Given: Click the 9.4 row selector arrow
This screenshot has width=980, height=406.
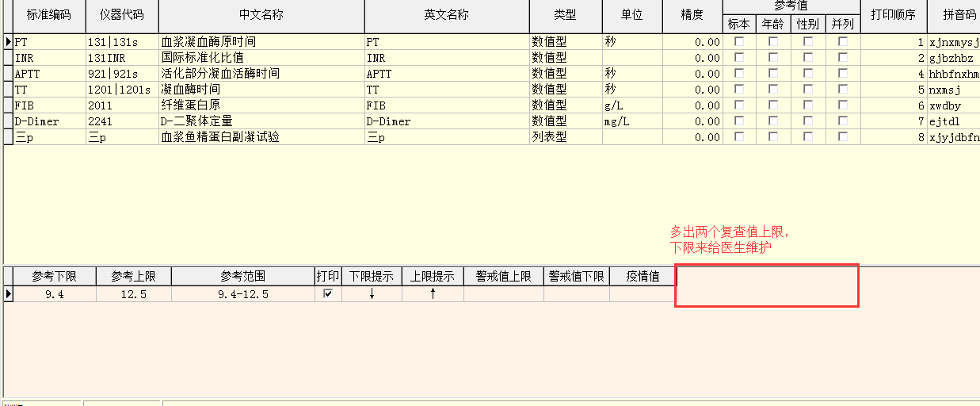Looking at the screenshot, I should coord(9,293).
